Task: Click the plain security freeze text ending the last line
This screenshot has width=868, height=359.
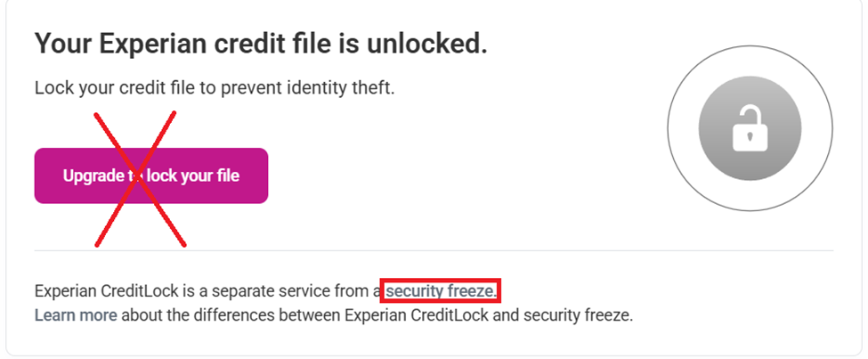Action: coord(579,315)
